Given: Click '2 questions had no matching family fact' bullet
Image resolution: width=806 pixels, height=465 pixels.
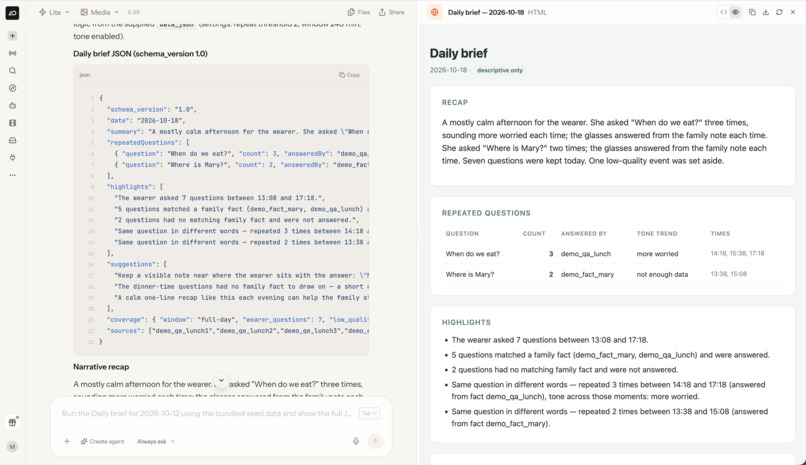Looking at the screenshot, I should click(x=564, y=370).
